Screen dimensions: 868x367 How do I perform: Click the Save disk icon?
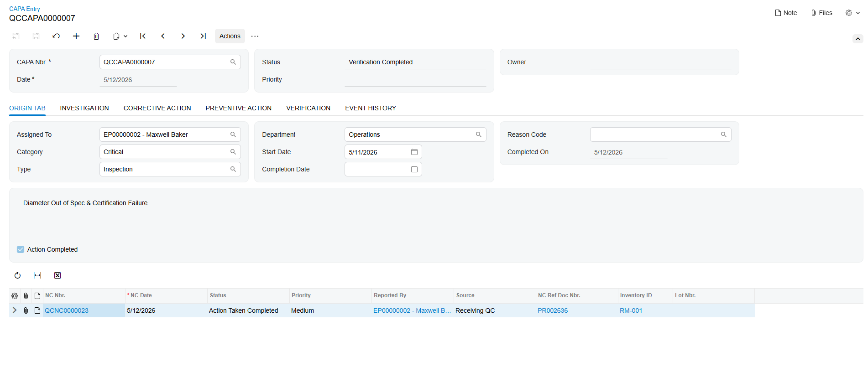pyautogui.click(x=36, y=36)
